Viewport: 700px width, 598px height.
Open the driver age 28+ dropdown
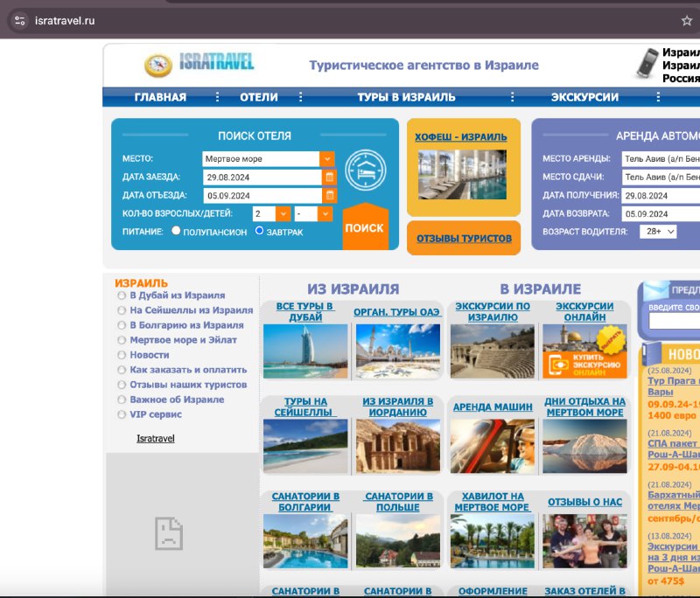[x=658, y=232]
